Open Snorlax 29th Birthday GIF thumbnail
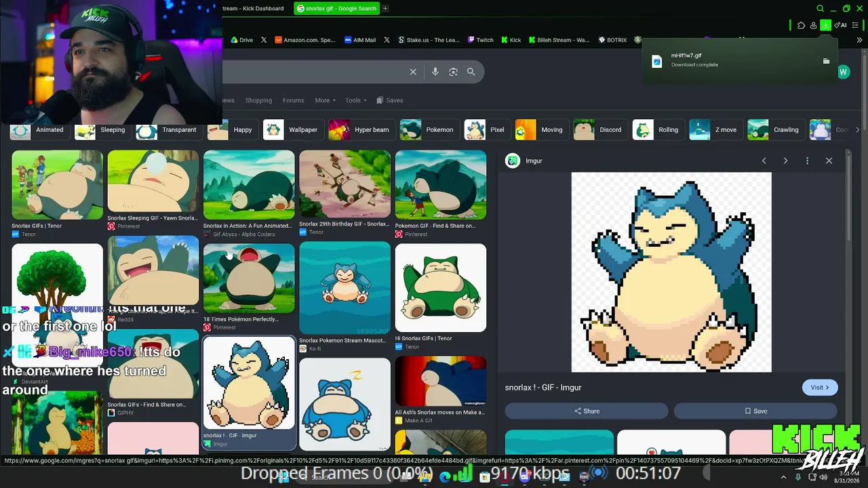The height and width of the screenshot is (488, 868). tap(344, 184)
